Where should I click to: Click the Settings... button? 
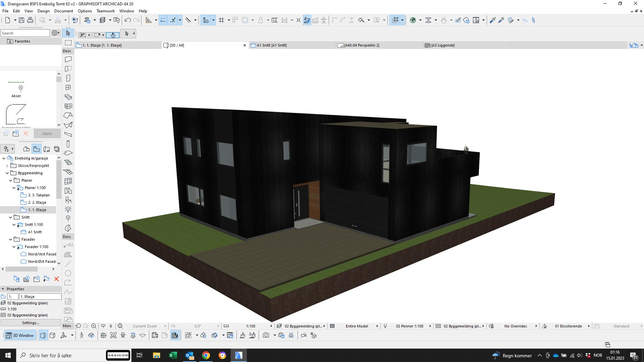tap(31, 323)
